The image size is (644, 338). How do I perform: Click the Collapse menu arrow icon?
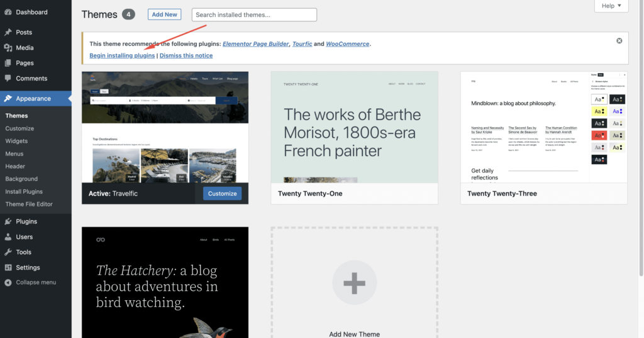click(8, 283)
